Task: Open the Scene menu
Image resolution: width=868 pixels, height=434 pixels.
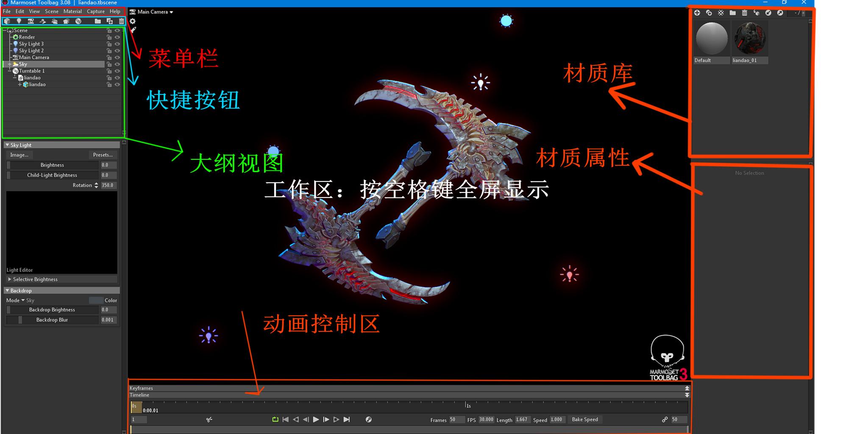Action: tap(52, 11)
